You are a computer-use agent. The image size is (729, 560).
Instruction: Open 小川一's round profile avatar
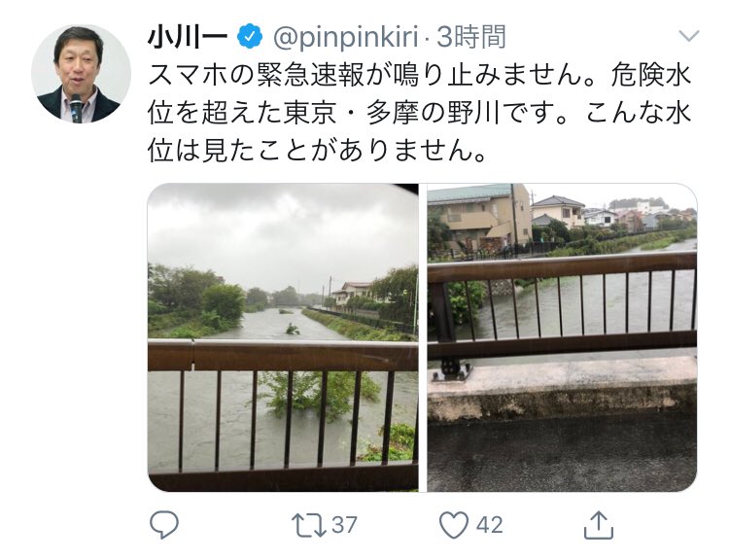coord(81,75)
